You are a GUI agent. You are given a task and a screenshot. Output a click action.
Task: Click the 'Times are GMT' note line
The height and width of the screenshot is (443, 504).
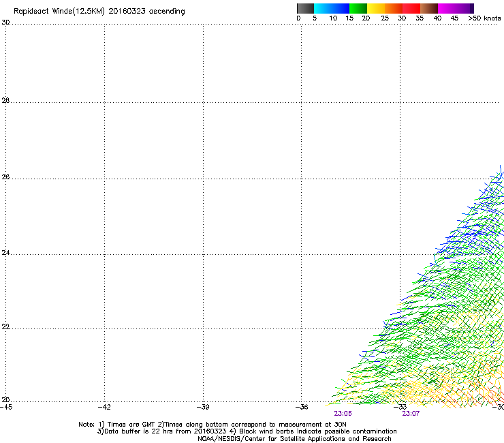[212, 425]
